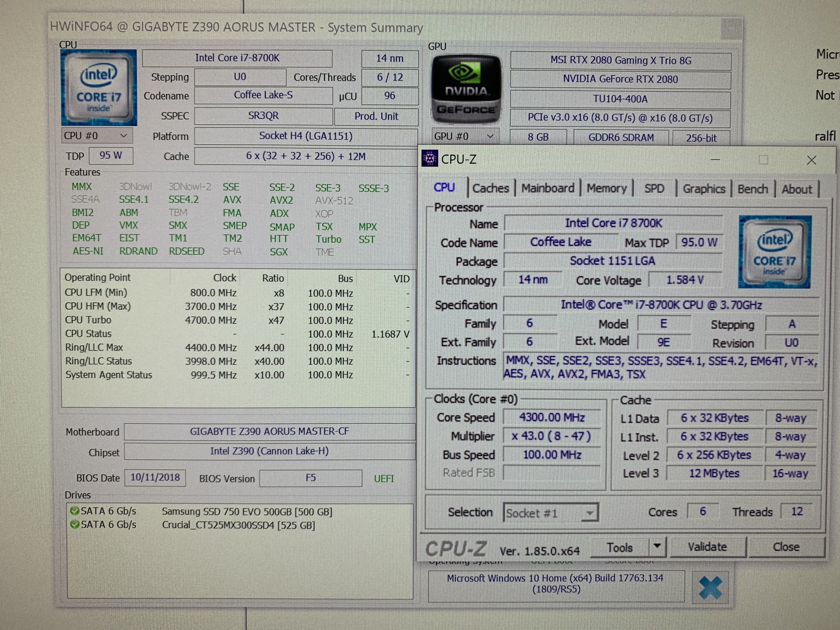The height and width of the screenshot is (630, 840).
Task: Open the Memory tab in CPU-Z
Action: click(x=606, y=188)
